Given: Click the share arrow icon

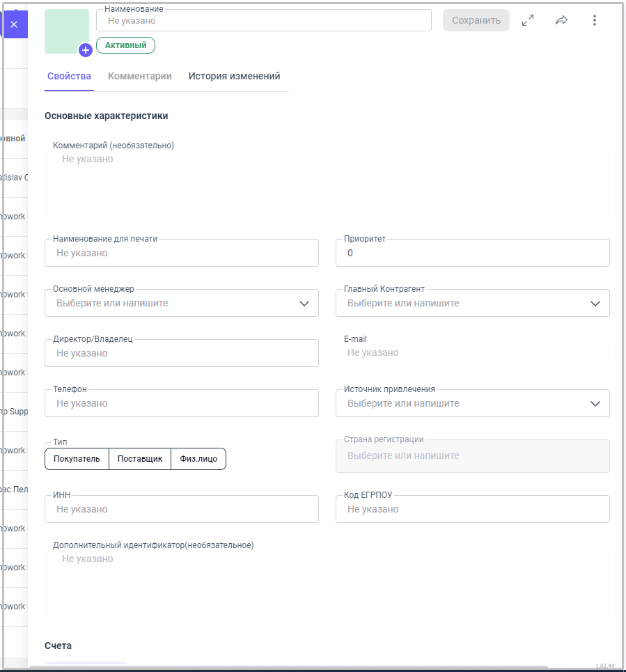Looking at the screenshot, I should click(x=561, y=20).
